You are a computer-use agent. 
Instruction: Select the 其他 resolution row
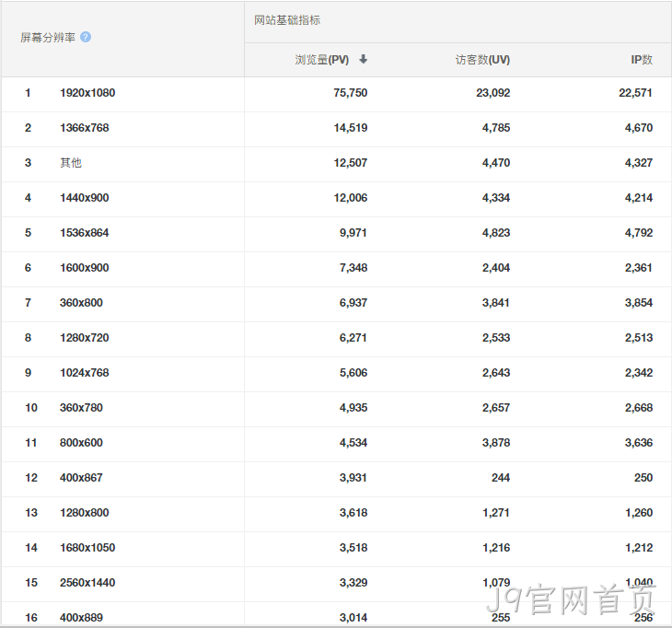click(x=336, y=163)
